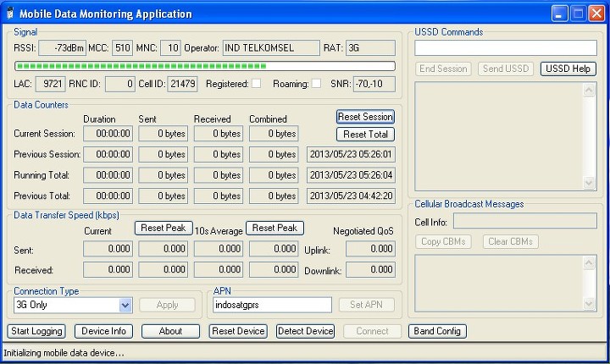Click the Running Total Combined bytes field

point(274,175)
